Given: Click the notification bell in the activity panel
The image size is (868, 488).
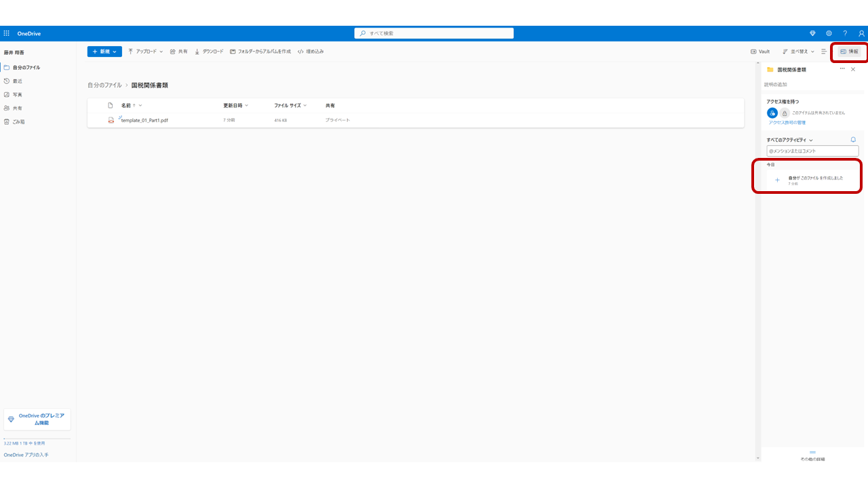Looking at the screenshot, I should [853, 139].
